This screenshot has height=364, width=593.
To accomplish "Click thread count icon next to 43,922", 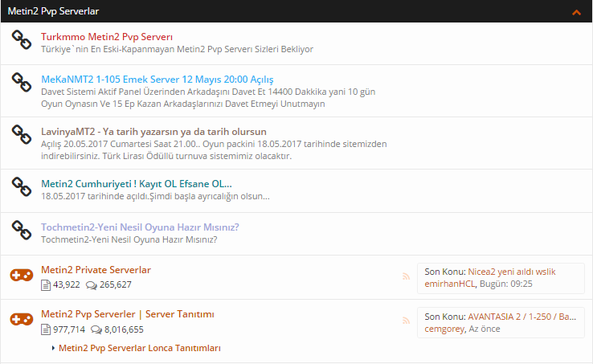I will click(x=45, y=285).
